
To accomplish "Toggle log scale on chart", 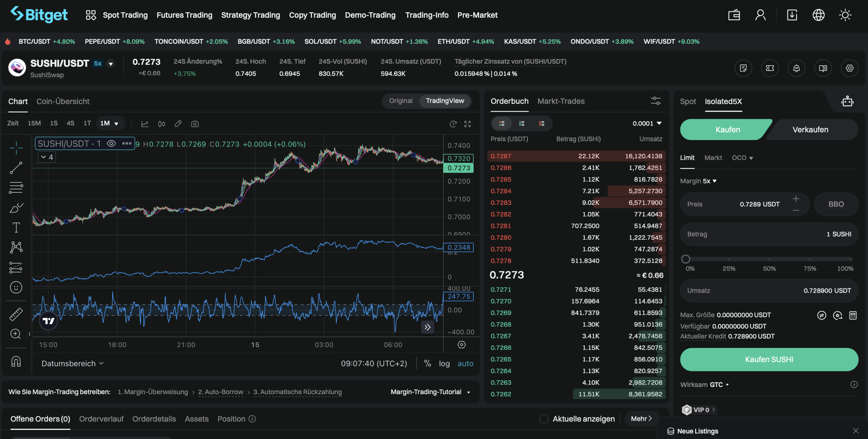I will click(444, 364).
